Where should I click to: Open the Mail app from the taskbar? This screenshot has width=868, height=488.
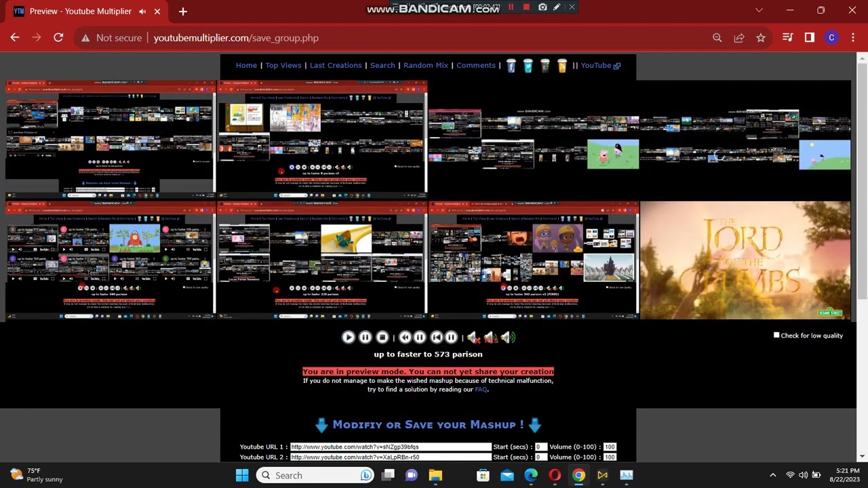point(507,475)
